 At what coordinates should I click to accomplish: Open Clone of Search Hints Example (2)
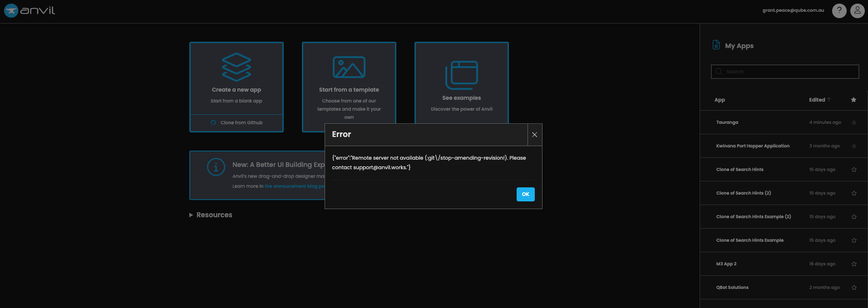[754, 217]
